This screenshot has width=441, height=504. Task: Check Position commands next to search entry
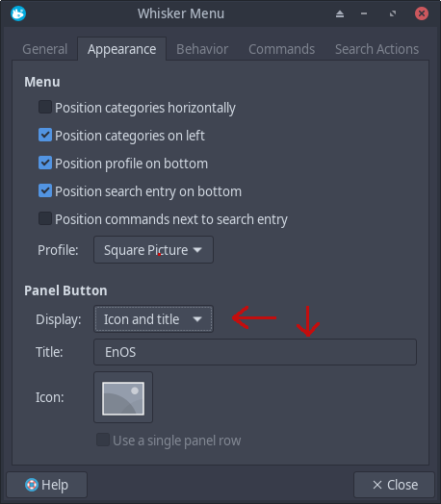45,218
